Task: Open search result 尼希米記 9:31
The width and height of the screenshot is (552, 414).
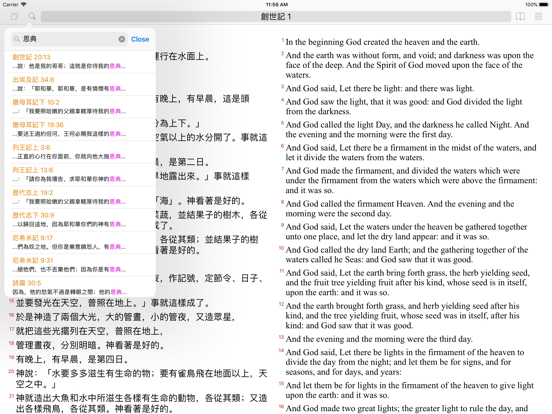Action: pos(80,265)
